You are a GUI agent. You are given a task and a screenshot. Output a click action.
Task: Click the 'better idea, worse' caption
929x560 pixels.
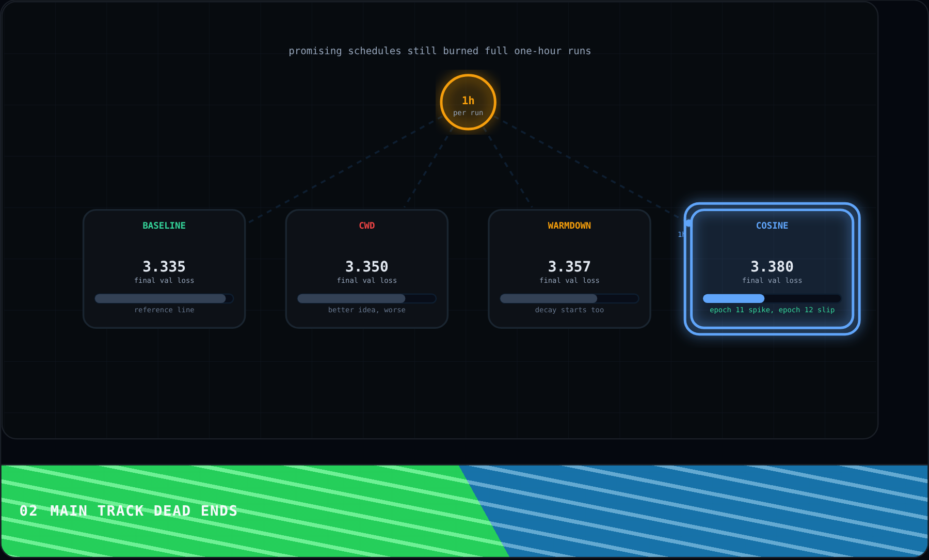tap(367, 310)
